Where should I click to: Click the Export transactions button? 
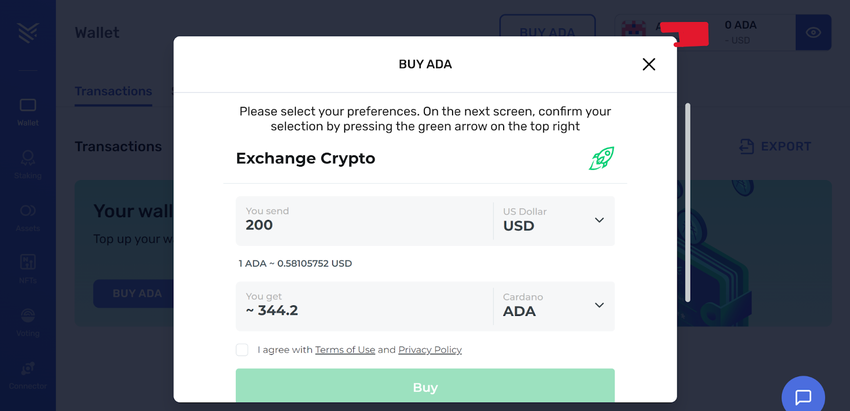tap(775, 146)
